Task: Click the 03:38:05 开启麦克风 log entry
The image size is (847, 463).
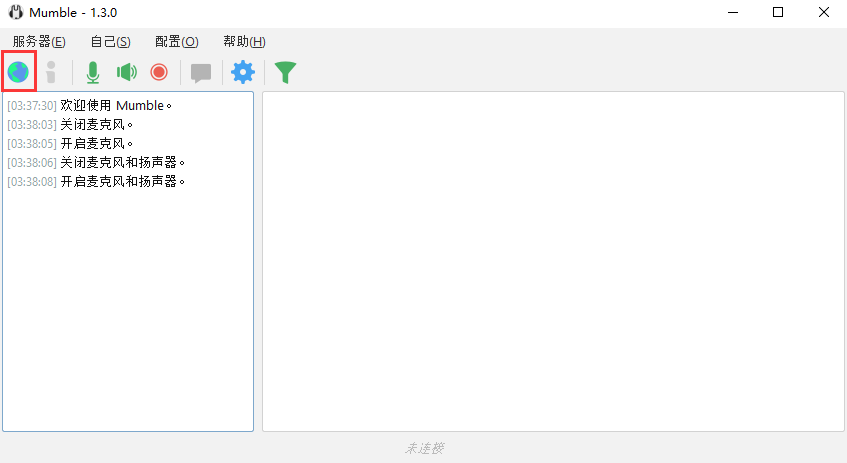Action: (70, 143)
